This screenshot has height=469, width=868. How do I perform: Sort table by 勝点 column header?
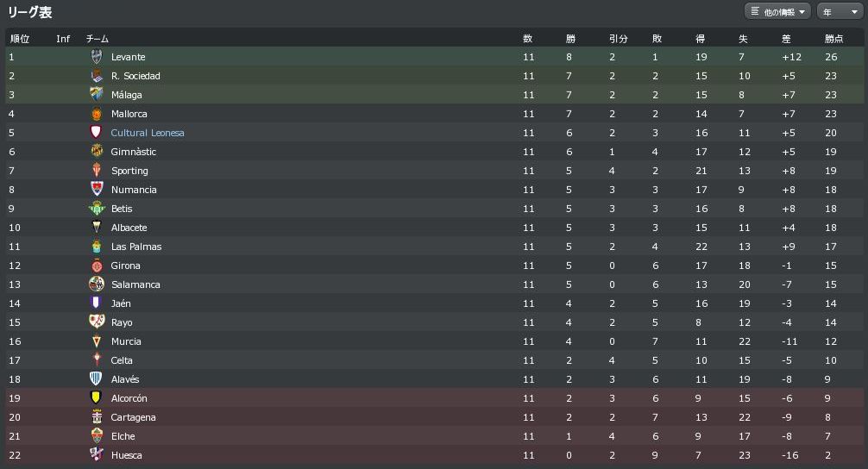(x=833, y=39)
